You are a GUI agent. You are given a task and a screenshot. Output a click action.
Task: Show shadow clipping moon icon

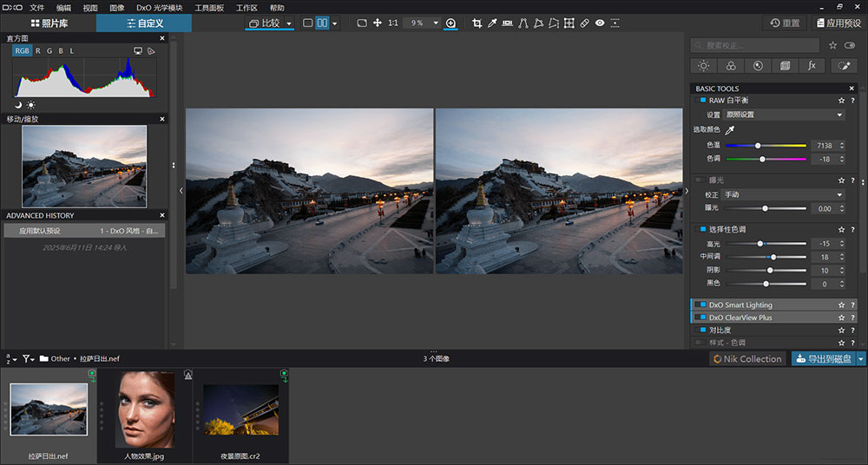click(x=18, y=105)
